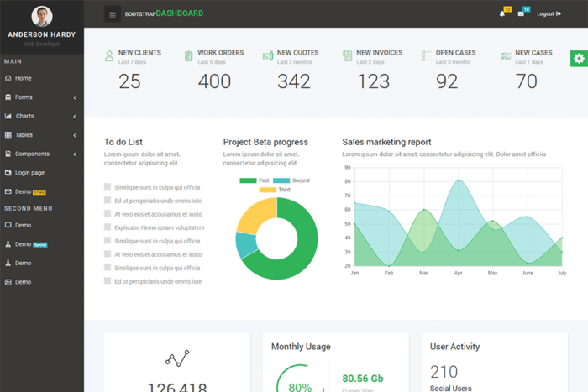Check first 'Similique sunt in culpa' todo item
This screenshot has width=588, height=392.
click(108, 186)
